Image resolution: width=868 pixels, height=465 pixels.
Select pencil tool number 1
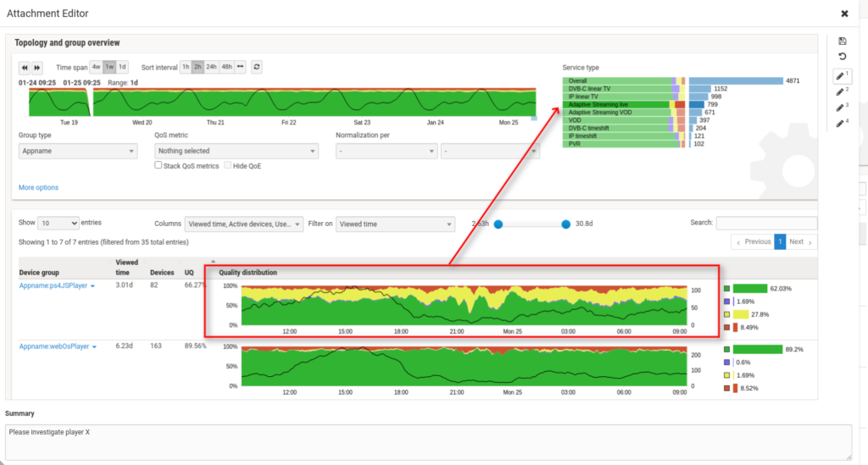[x=842, y=76]
